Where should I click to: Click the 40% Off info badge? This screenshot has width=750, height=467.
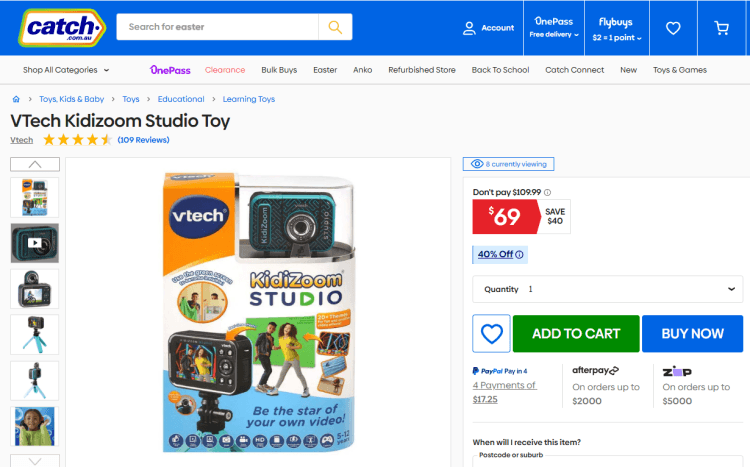500,255
